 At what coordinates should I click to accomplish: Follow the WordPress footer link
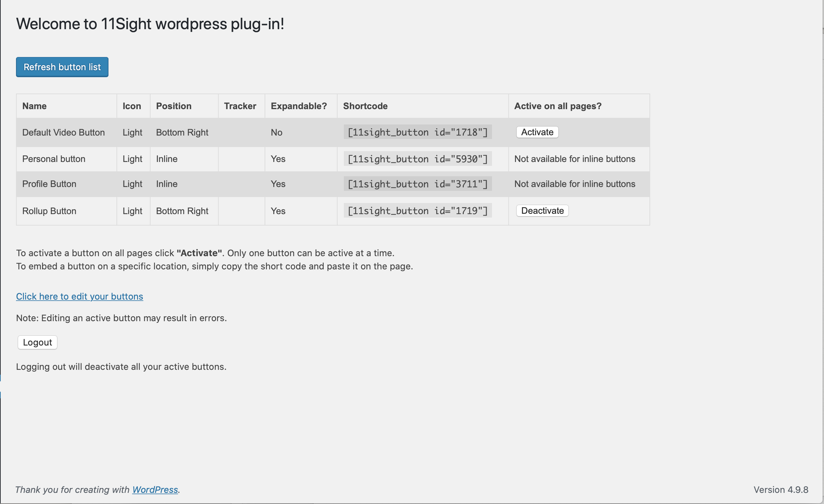click(155, 490)
